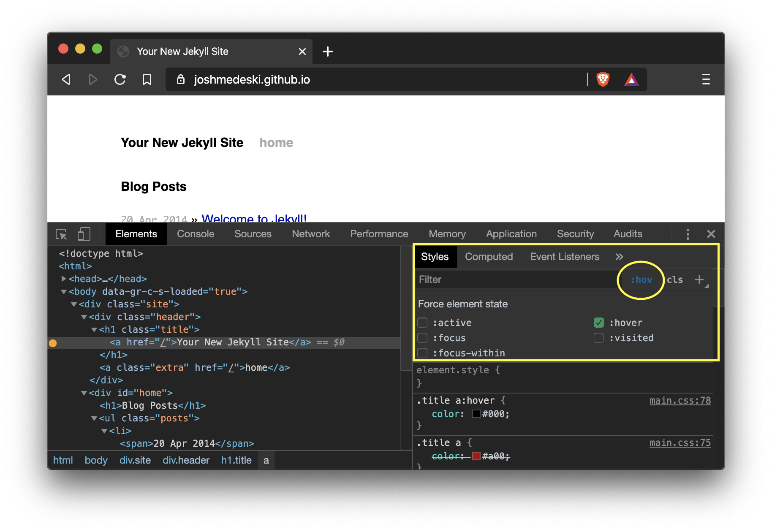Open the browser hamburger menu
The width and height of the screenshot is (772, 532).
tap(706, 79)
